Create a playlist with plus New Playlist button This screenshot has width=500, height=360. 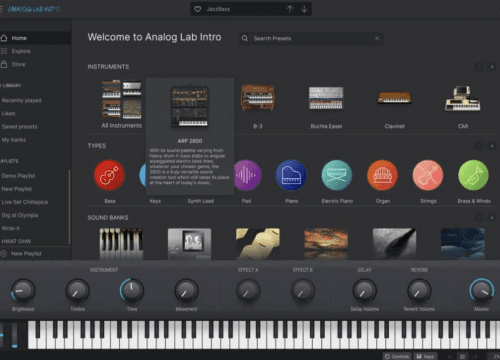(x=22, y=254)
